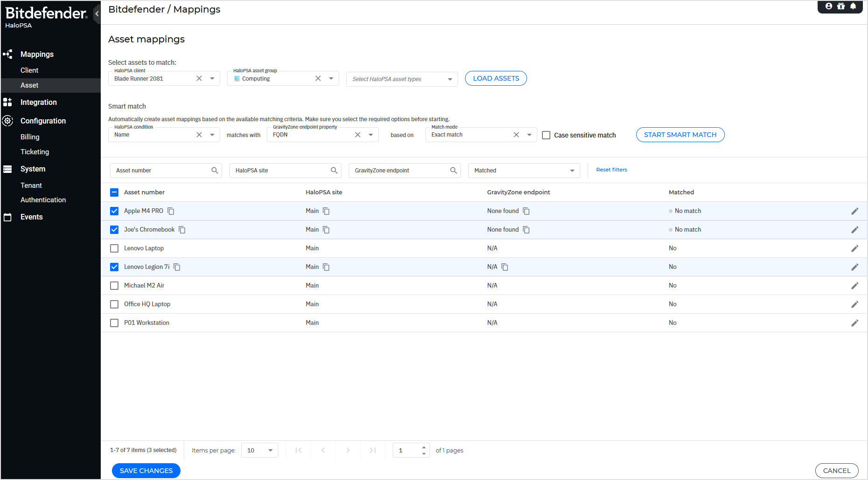
Task: Clear the FQDN endpoint property selection
Action: click(358, 134)
